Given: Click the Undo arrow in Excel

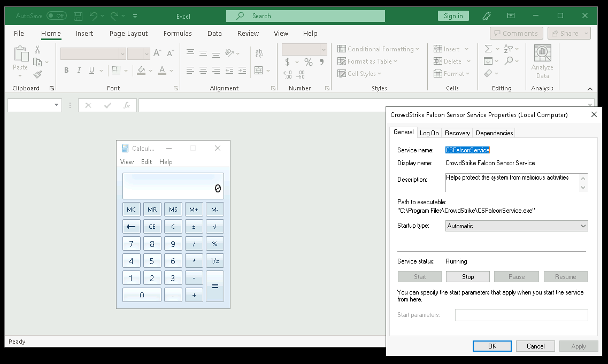Looking at the screenshot, I should tap(93, 16).
